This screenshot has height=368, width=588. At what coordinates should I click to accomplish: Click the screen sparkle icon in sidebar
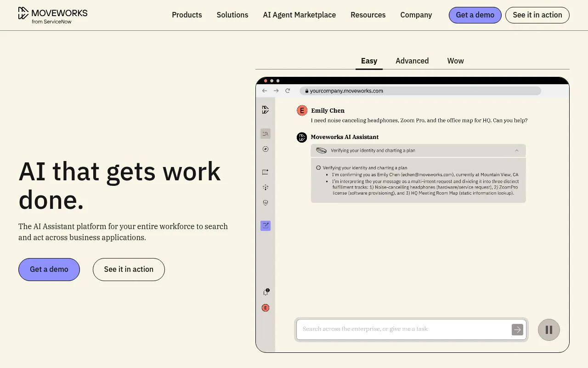click(266, 172)
